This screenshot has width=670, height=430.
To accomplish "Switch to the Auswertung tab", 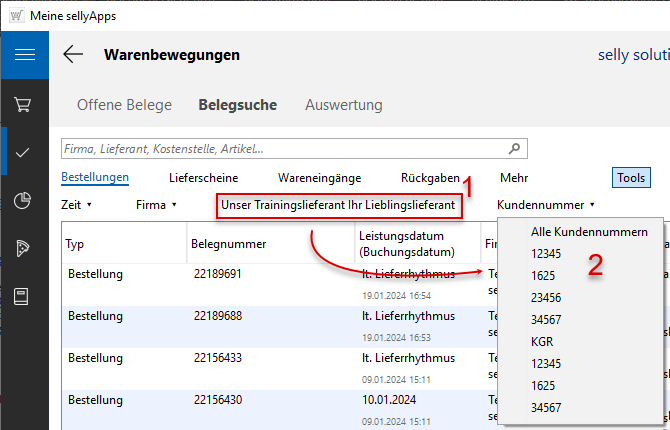I will click(343, 105).
